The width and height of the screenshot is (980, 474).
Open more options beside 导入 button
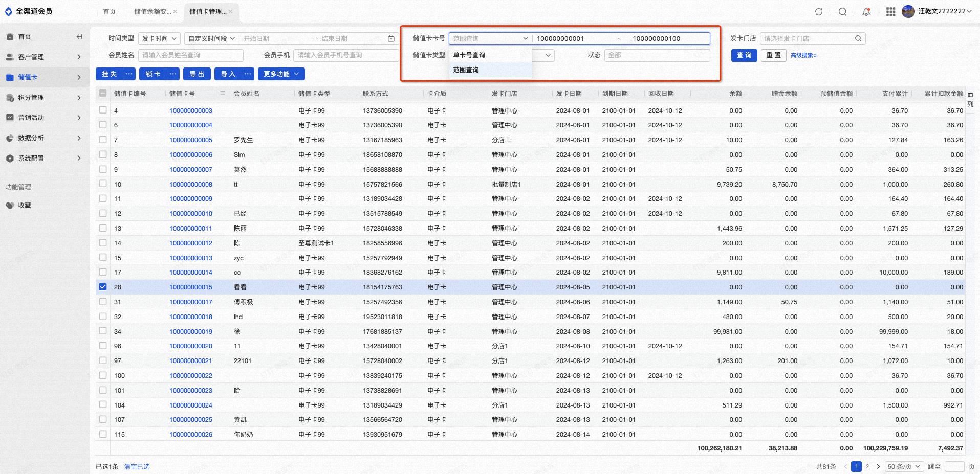(248, 74)
